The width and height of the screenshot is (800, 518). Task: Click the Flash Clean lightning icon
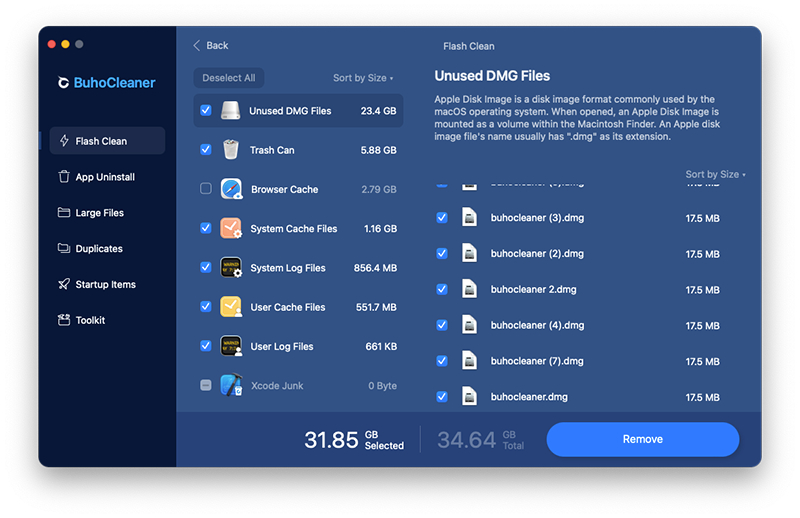tap(64, 141)
